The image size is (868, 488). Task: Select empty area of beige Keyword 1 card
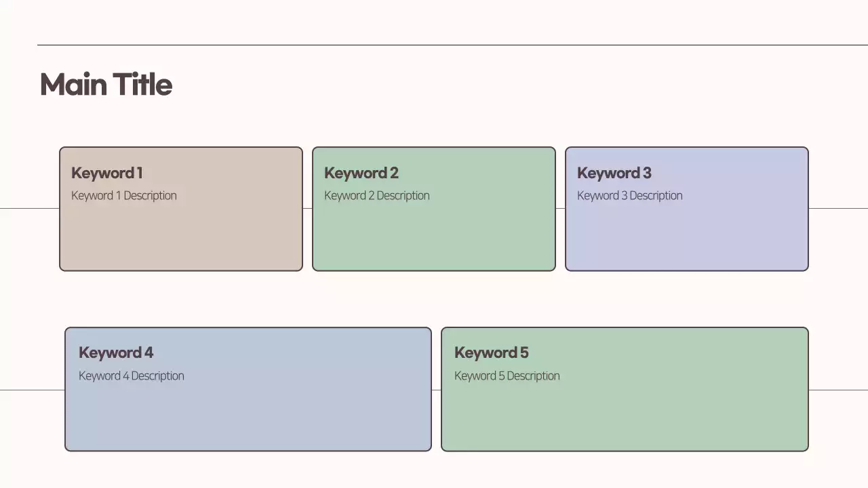pos(180,237)
